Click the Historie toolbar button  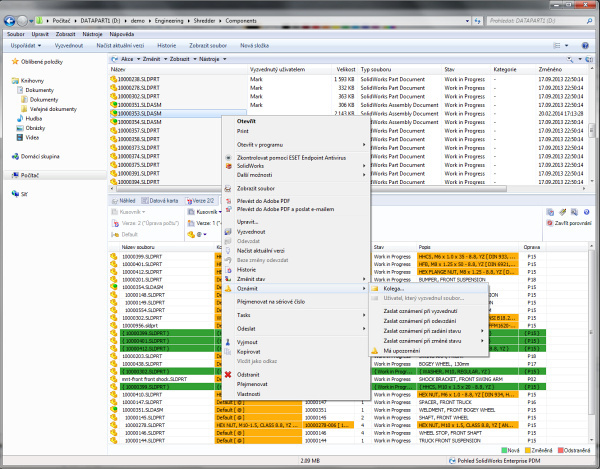tap(166, 46)
